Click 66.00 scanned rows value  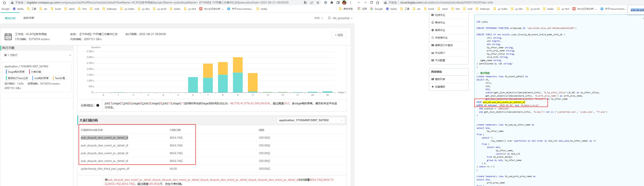coord(173,169)
